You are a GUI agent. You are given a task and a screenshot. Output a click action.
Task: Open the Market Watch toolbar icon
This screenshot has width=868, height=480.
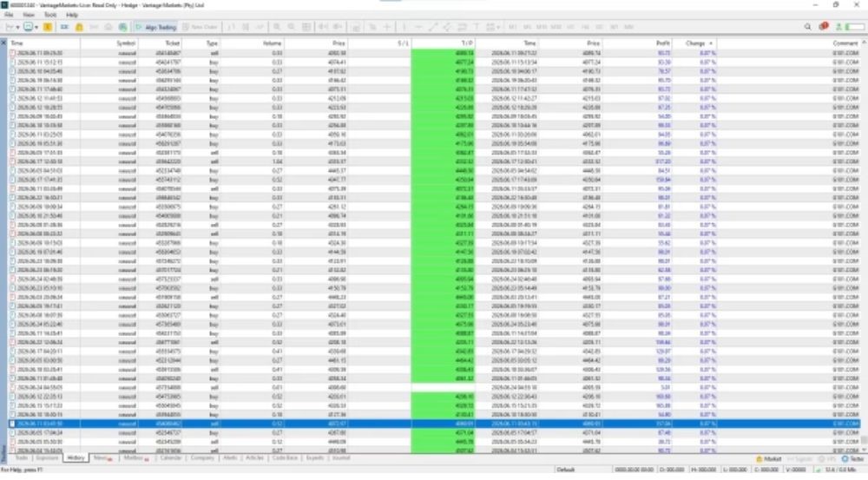pos(65,27)
